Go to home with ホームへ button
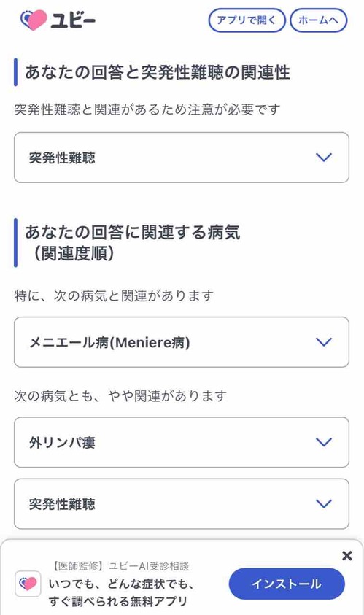364x615 pixels. pyautogui.click(x=319, y=20)
